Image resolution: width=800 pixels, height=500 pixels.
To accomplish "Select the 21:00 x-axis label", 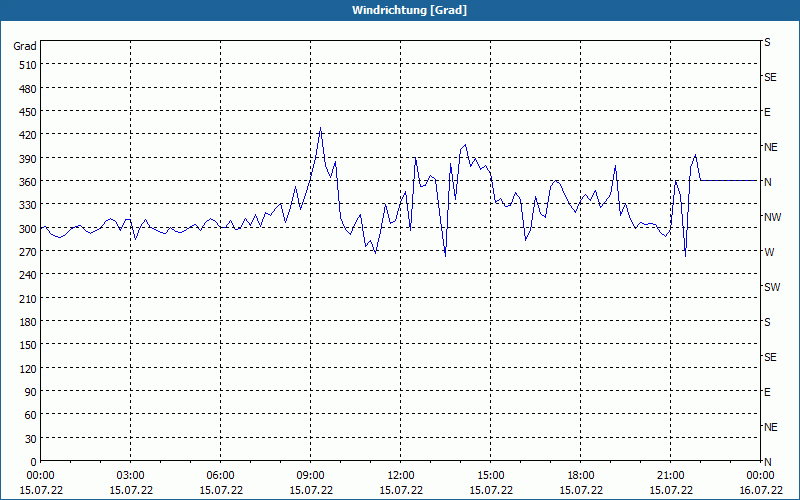I will (670, 476).
